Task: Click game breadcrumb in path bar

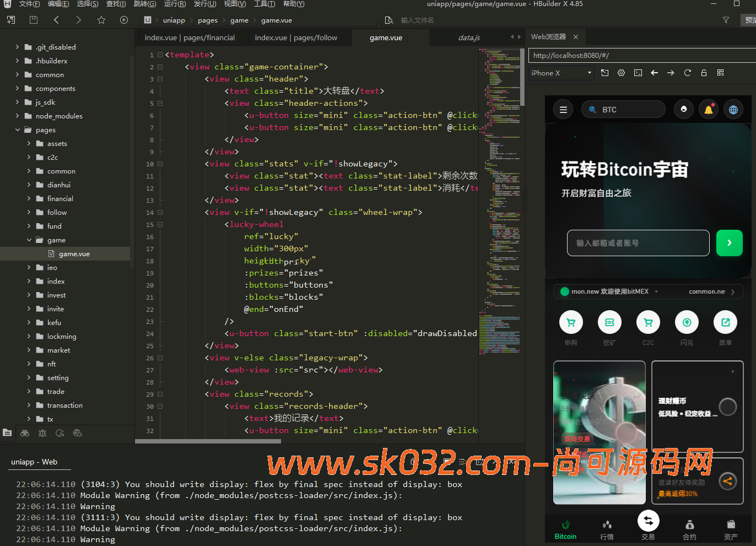Action: click(x=239, y=20)
